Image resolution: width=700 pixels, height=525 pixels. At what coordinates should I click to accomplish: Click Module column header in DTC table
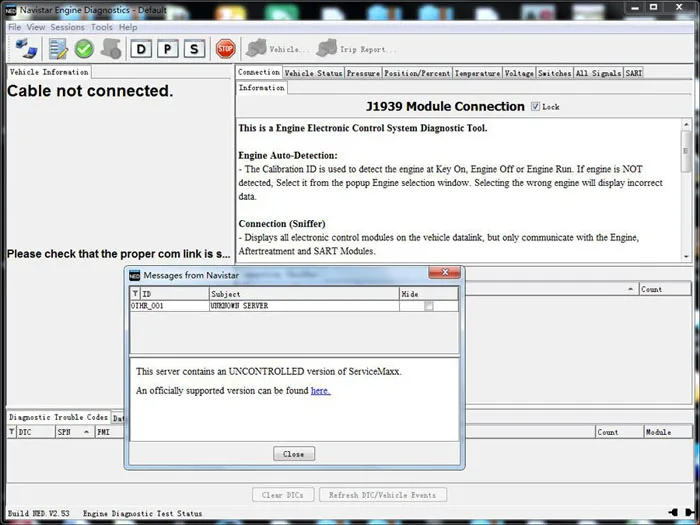pos(668,432)
